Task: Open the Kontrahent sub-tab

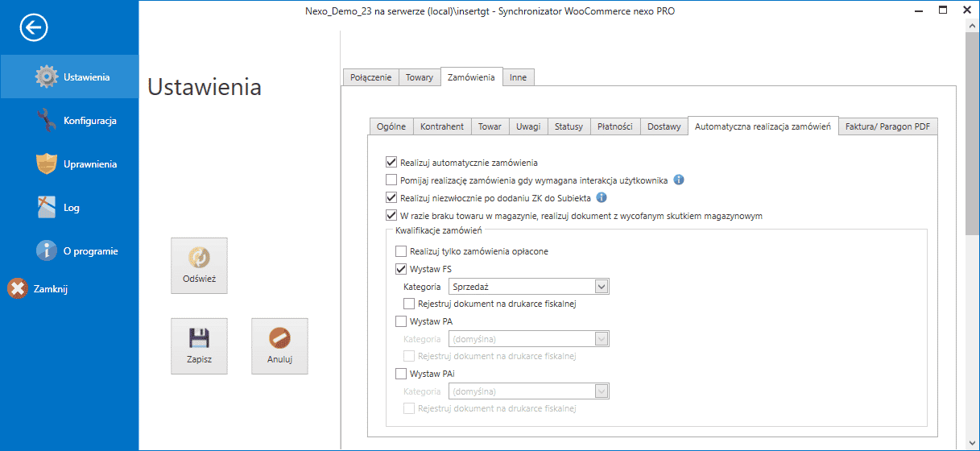Action: coord(442,126)
